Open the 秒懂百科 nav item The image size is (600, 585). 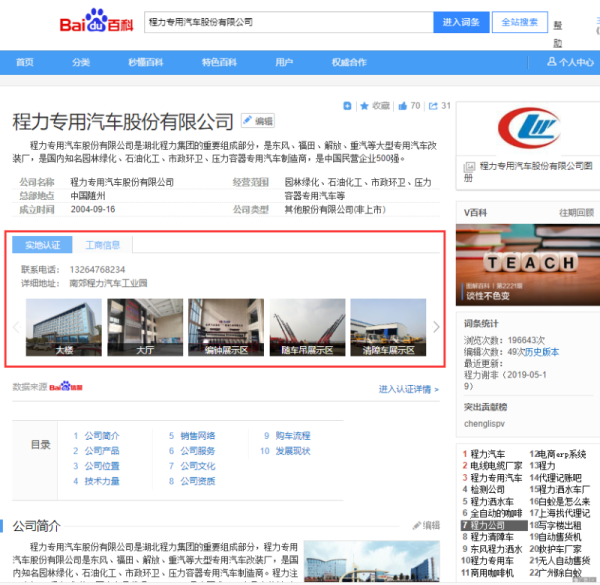[x=146, y=62]
